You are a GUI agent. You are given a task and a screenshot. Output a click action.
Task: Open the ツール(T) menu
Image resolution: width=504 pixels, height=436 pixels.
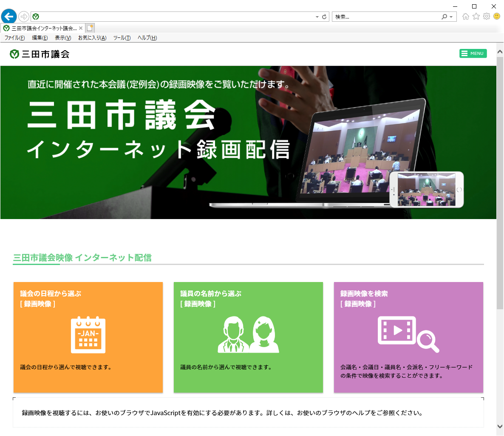tap(122, 38)
